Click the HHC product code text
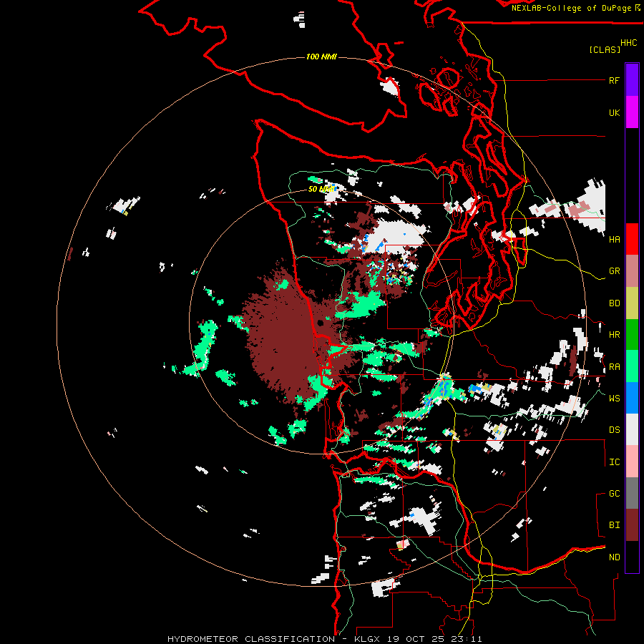 [x=628, y=43]
